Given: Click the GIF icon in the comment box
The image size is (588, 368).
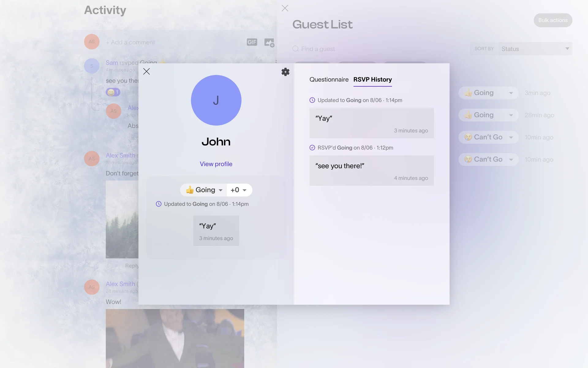Looking at the screenshot, I should click(252, 42).
